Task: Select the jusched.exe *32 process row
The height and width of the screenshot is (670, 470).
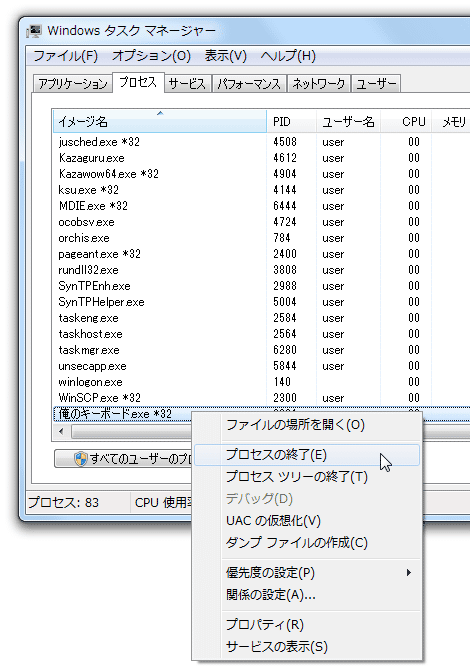Action: pyautogui.click(x=261, y=142)
